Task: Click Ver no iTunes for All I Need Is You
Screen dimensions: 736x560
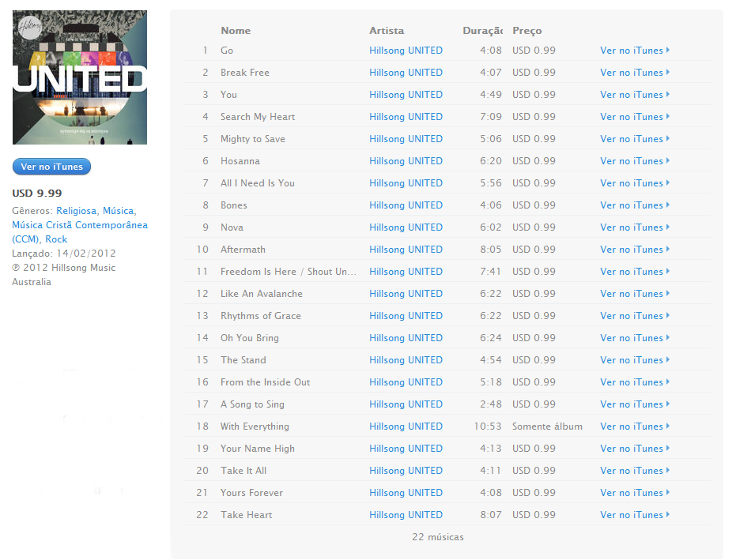Action: [x=635, y=183]
